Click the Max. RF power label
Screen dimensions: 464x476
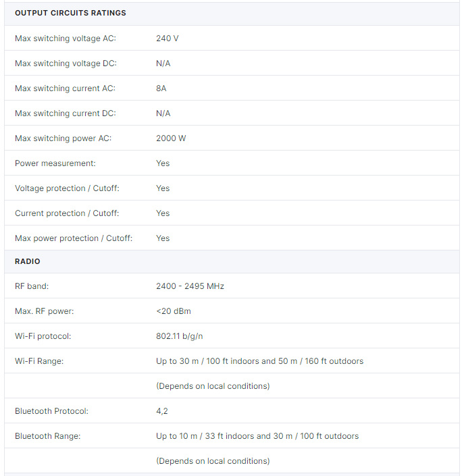(45, 311)
